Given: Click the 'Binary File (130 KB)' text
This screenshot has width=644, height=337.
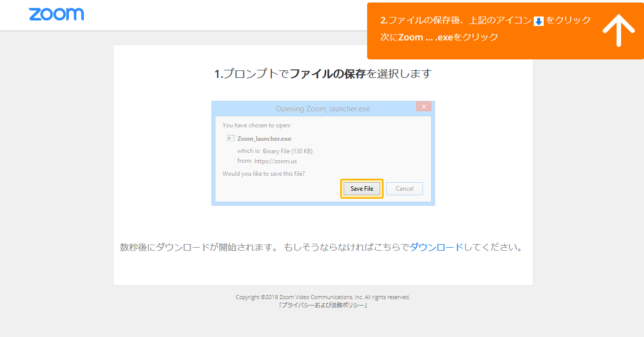Looking at the screenshot, I should (x=287, y=151).
